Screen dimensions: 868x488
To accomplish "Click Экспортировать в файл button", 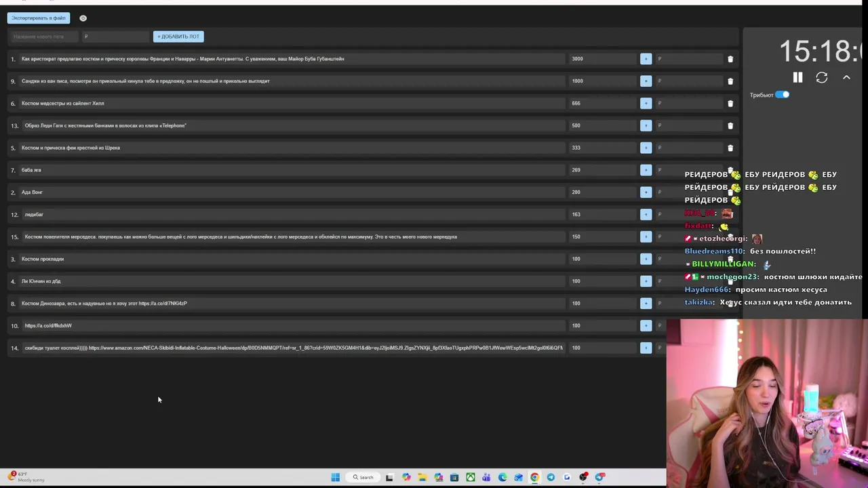I will point(38,18).
